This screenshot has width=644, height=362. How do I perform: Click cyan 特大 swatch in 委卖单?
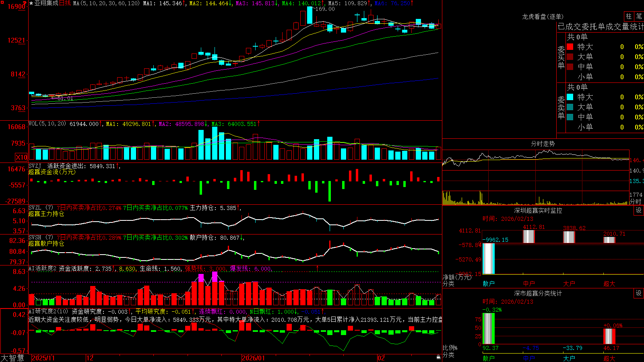point(570,97)
